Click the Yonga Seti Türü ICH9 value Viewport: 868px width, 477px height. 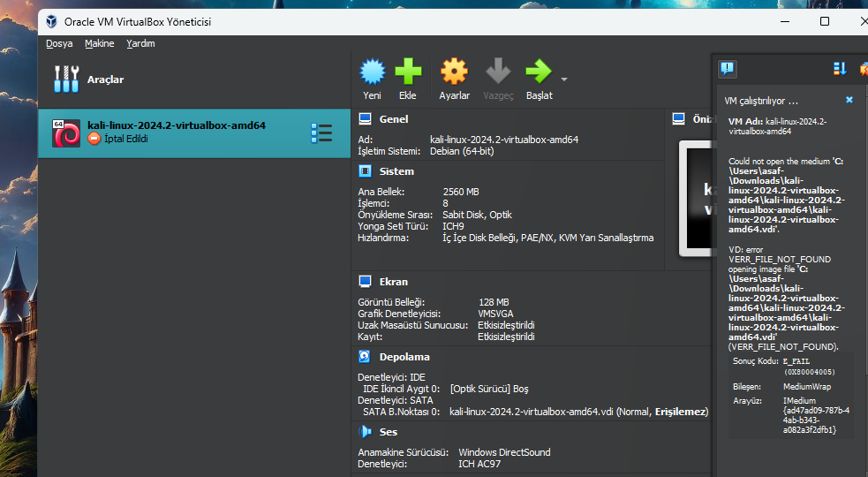pyautogui.click(x=453, y=226)
